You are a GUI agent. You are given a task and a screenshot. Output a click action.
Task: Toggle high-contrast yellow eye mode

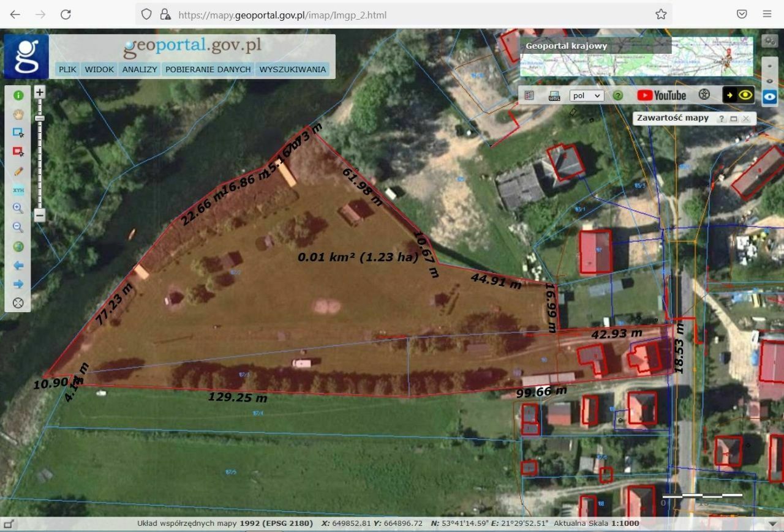pyautogui.click(x=738, y=95)
